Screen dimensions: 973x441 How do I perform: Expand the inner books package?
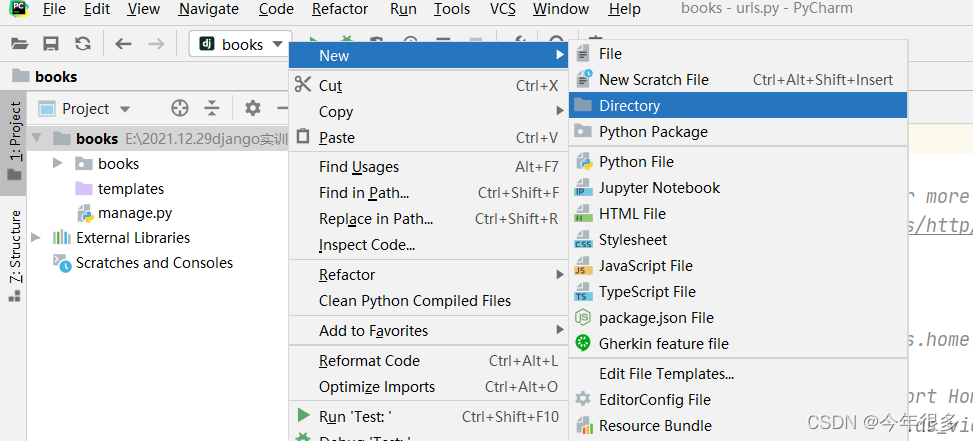point(58,163)
